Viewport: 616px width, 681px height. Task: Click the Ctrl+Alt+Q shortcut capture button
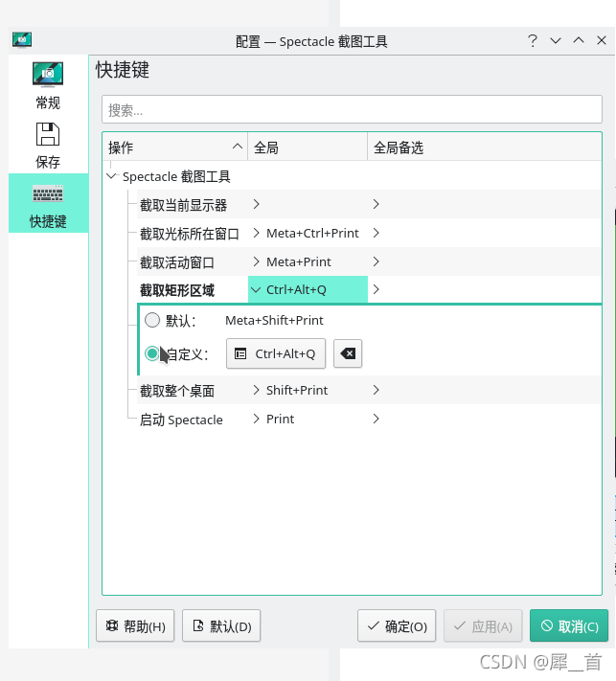click(x=276, y=353)
